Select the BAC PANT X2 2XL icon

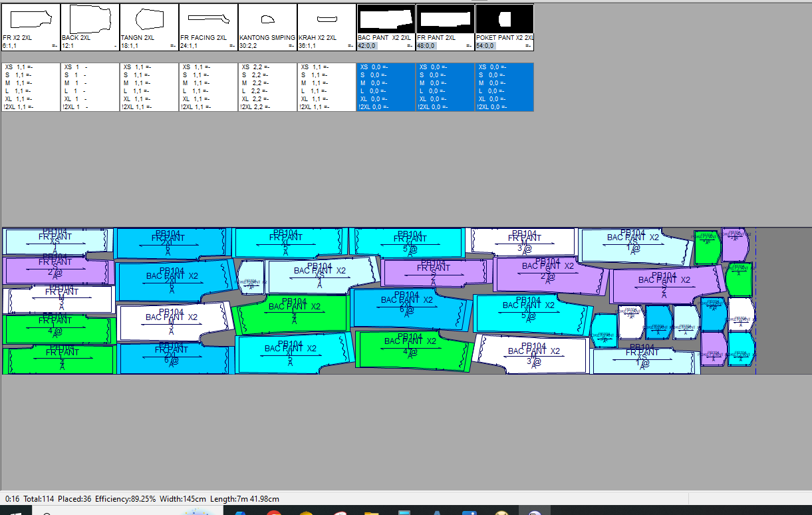tap(386, 19)
